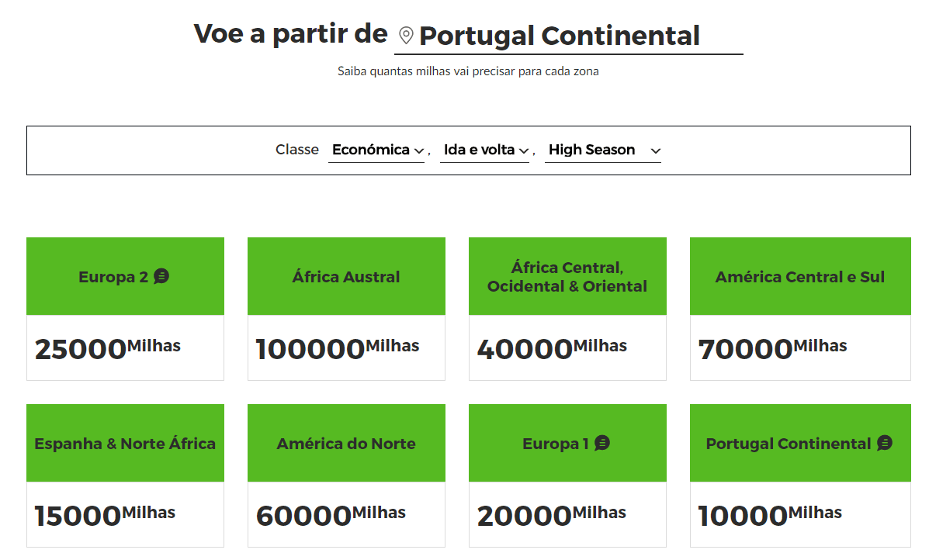Expand the Económica class dropdown
The height and width of the screenshot is (560, 929).
point(377,150)
